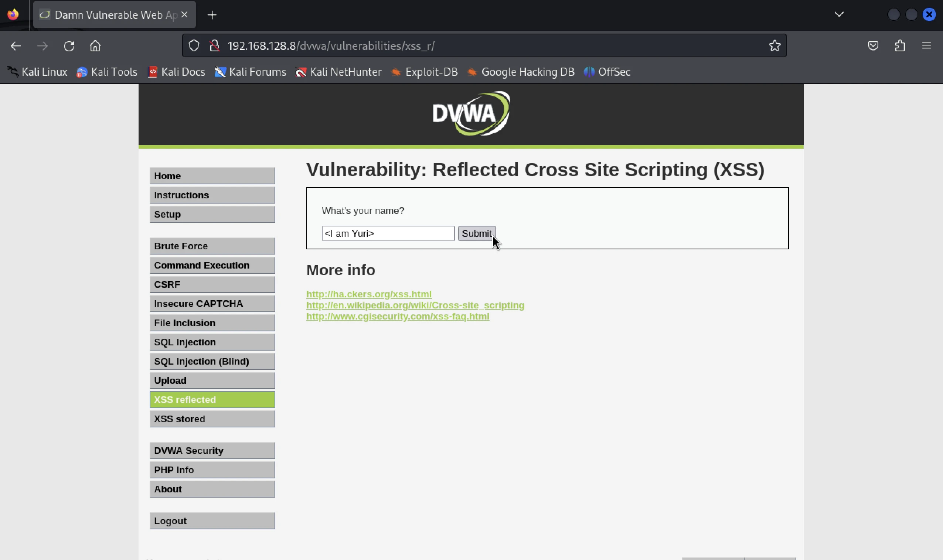Screen dimensions: 943x560
Task: Go to the Home menu item
Action: [212, 176]
